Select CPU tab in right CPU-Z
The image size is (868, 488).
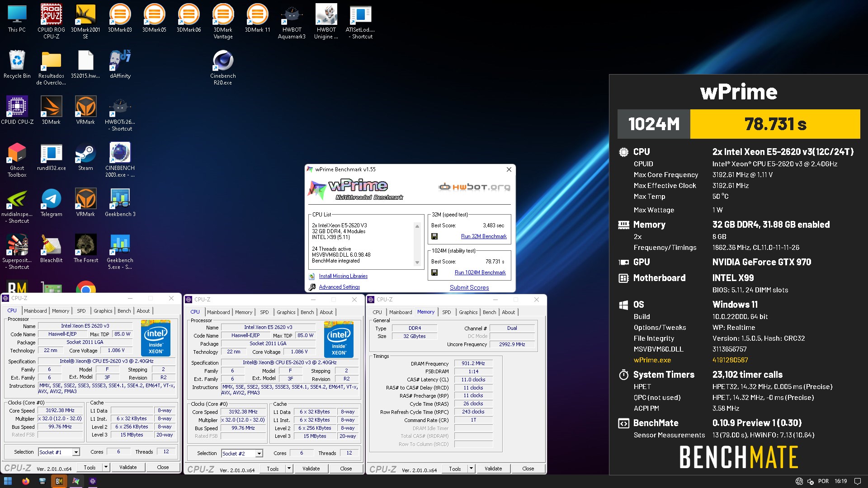(377, 312)
